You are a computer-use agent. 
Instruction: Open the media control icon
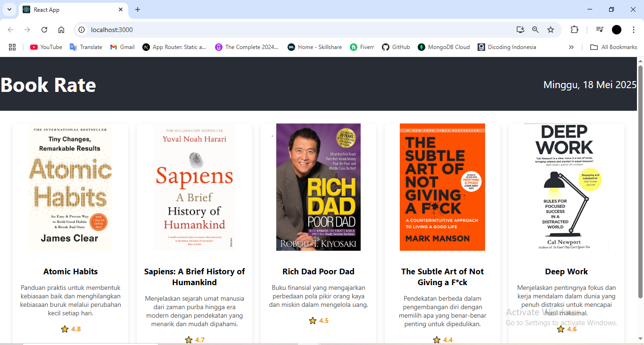[x=600, y=30]
